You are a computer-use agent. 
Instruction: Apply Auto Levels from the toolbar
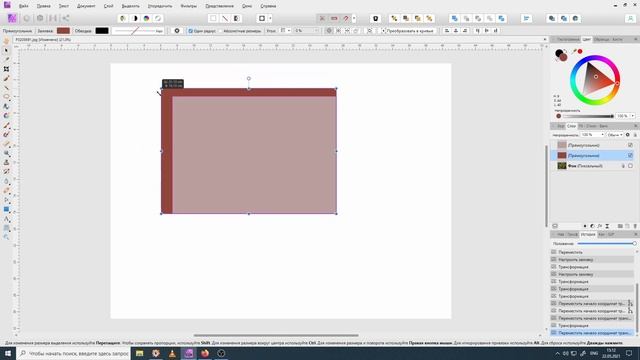[x=122, y=18]
